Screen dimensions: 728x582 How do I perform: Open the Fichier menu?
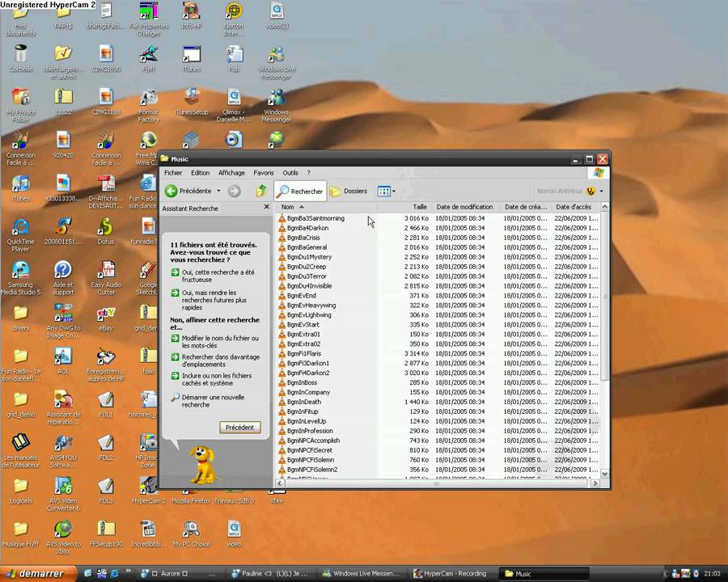[x=173, y=173]
